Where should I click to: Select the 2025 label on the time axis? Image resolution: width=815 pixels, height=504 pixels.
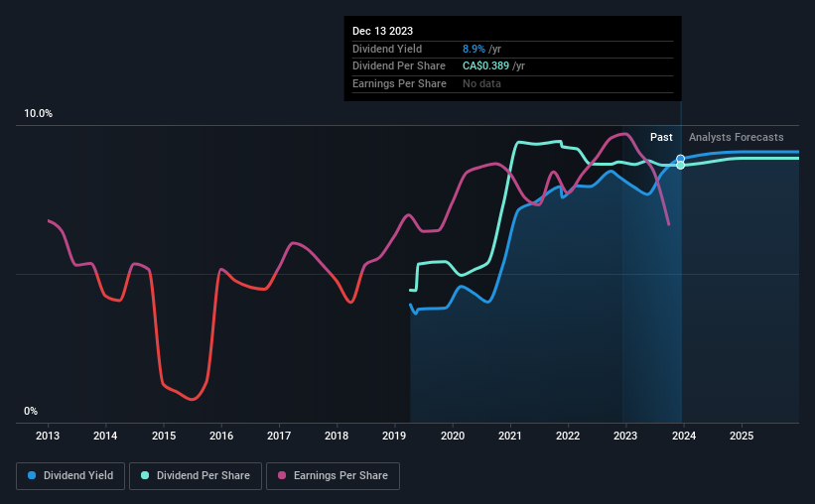tap(742, 436)
